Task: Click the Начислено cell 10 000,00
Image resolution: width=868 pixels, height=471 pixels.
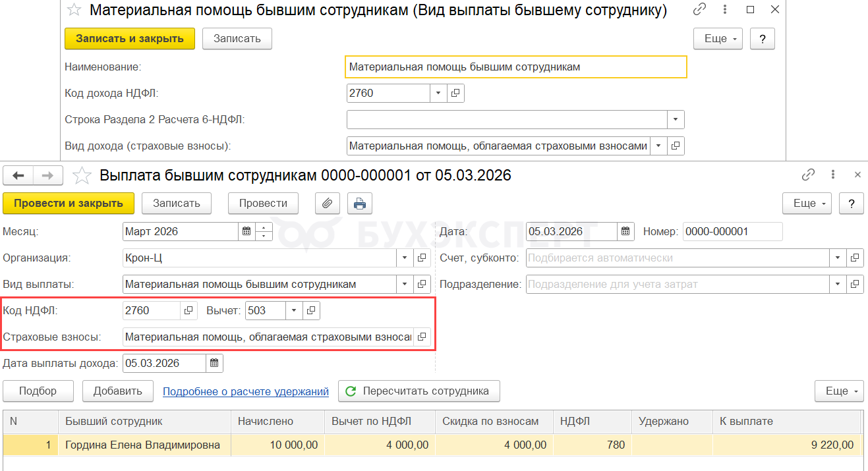Action: (x=277, y=445)
